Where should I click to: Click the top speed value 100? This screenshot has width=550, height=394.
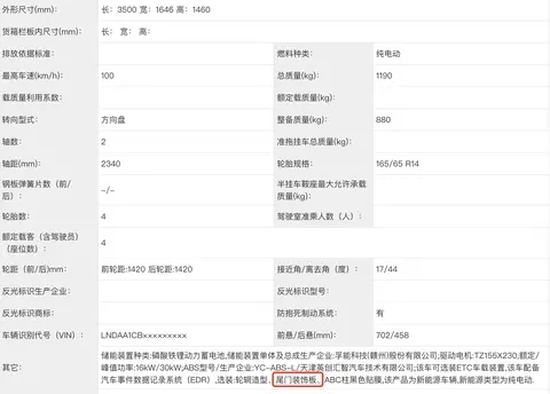(x=107, y=75)
